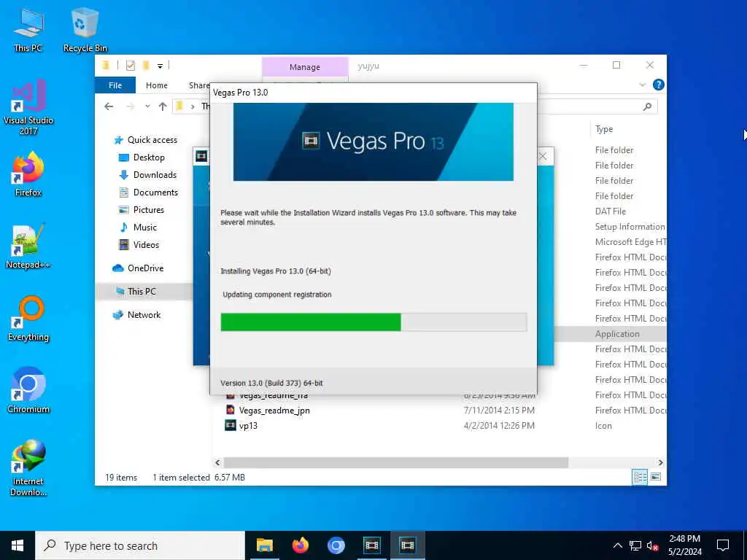Click the properties checkmark quick access icon

coord(130,65)
